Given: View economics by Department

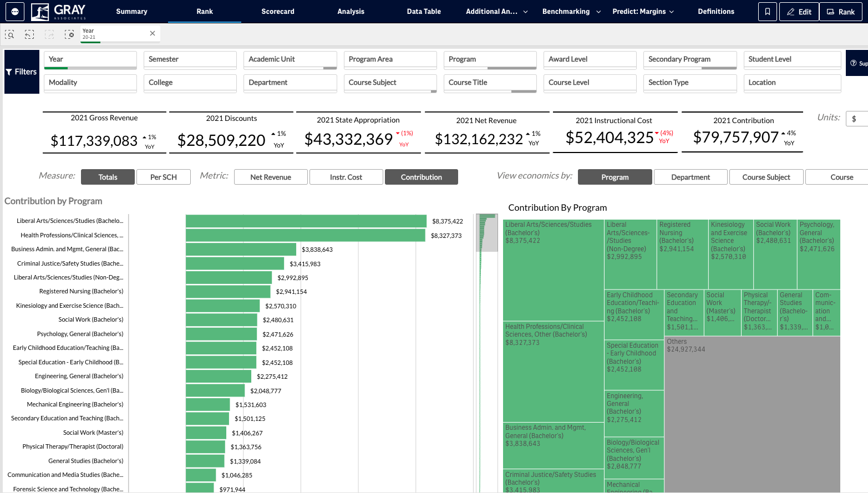Looking at the screenshot, I should 691,177.
